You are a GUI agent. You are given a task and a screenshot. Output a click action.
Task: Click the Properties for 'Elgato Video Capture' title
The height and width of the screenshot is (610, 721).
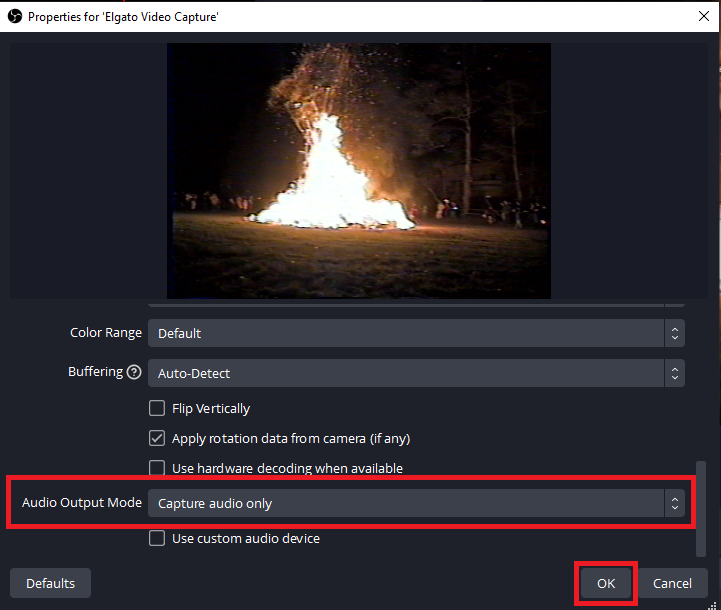click(123, 17)
